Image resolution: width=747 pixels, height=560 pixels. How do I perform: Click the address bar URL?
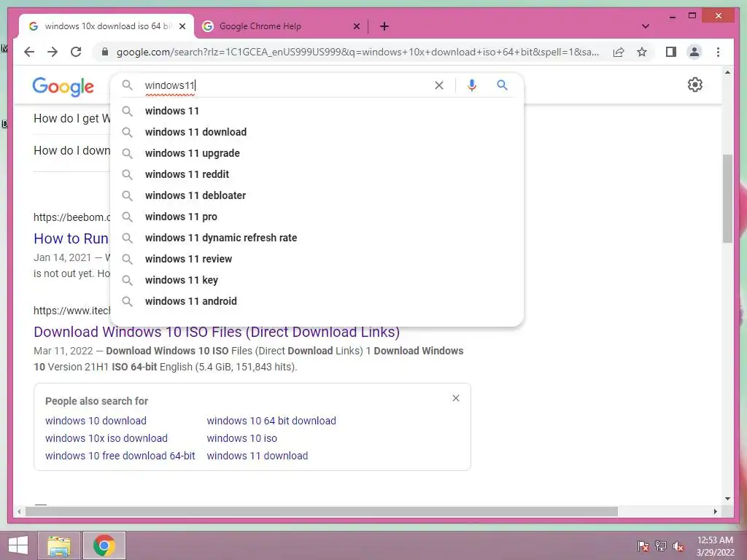[x=357, y=52]
